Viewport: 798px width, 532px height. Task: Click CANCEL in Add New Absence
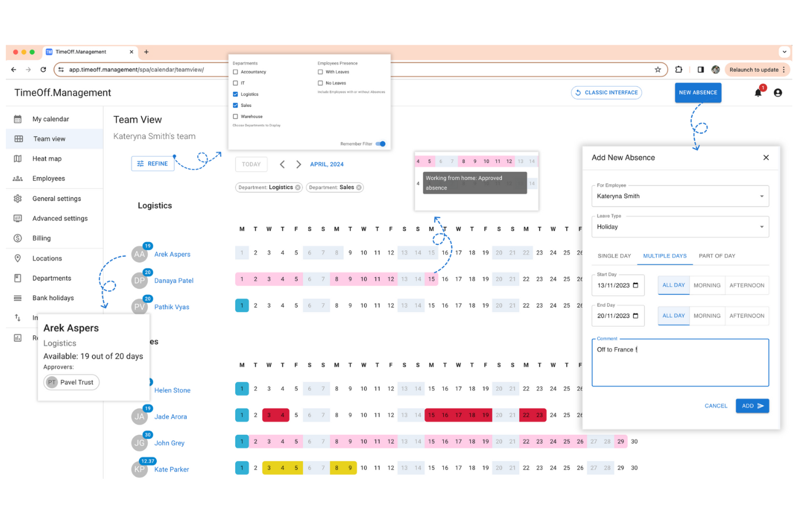pyautogui.click(x=716, y=406)
